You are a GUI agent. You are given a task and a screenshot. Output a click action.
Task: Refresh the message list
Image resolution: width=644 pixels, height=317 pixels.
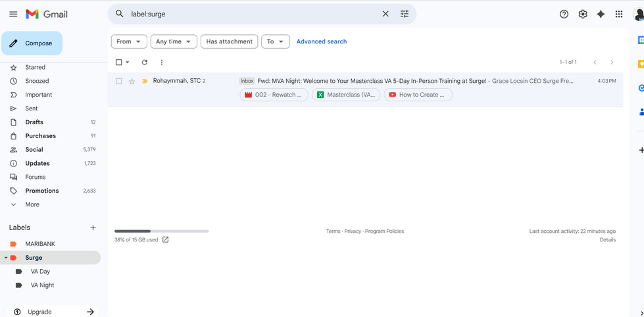[x=145, y=62]
